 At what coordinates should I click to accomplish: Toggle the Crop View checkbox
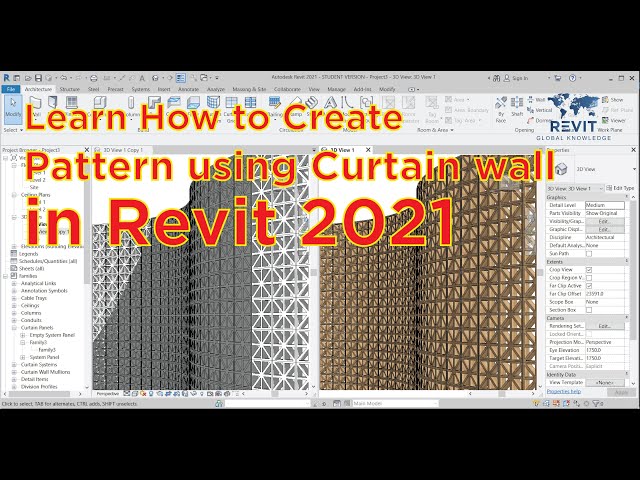[589, 270]
